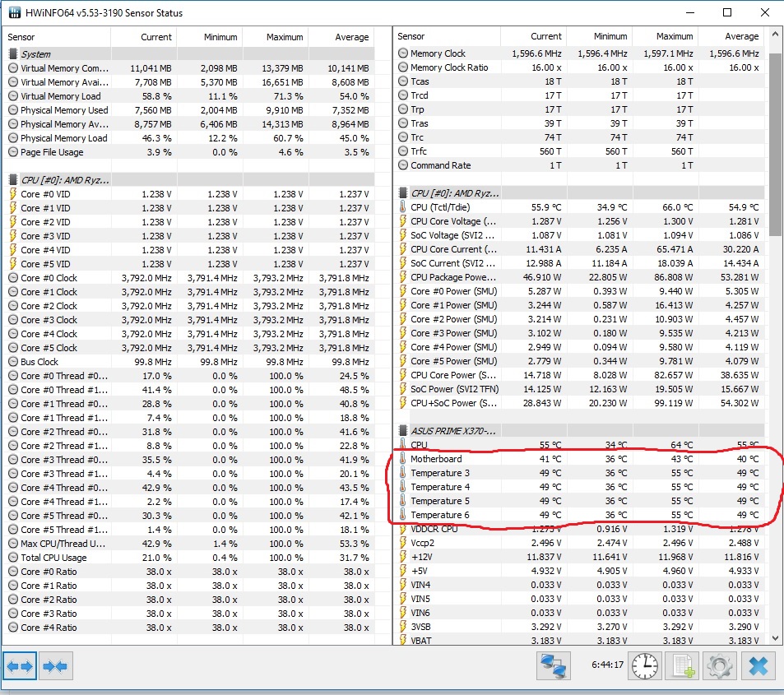784x695 pixels.
Task: Click the scrollbar down arrow
Action: point(775,638)
